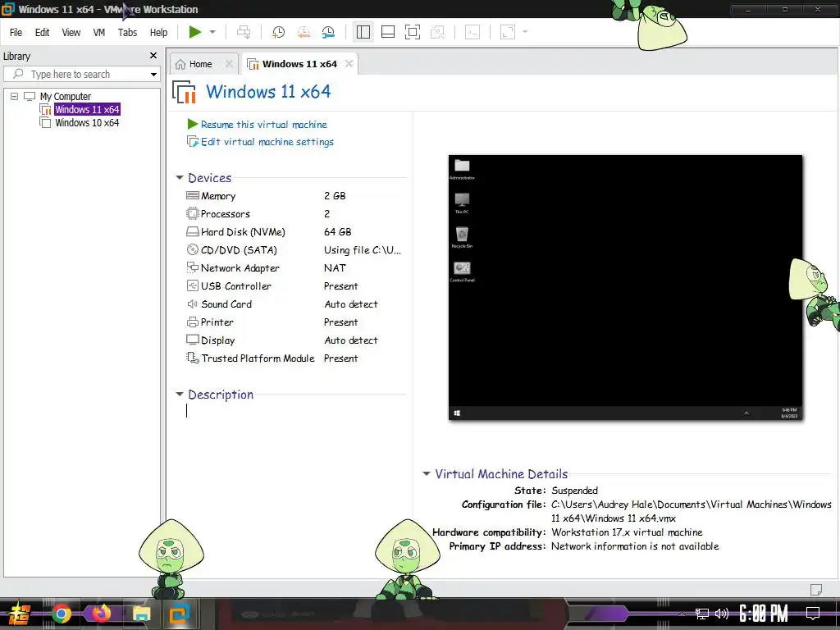The height and width of the screenshot is (630, 840).
Task: Enter full screen mode icon
Action: tap(413, 32)
